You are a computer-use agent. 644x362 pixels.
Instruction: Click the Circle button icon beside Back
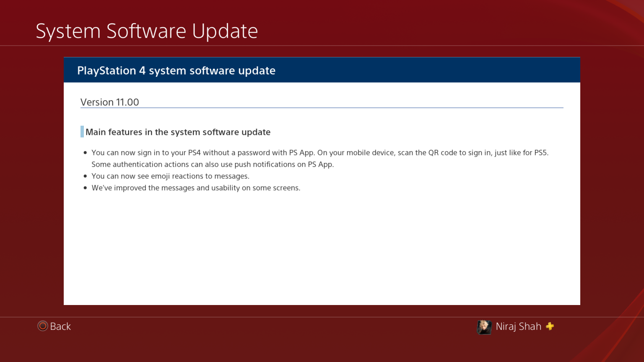click(42, 326)
